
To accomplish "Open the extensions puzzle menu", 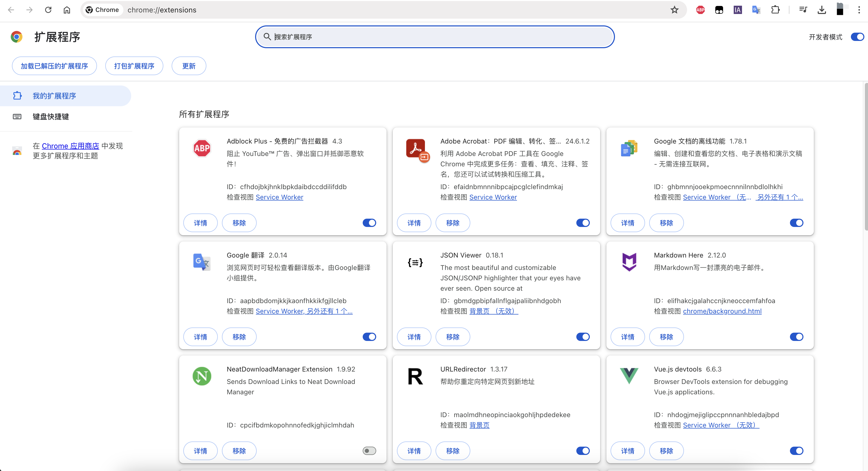I will click(775, 10).
